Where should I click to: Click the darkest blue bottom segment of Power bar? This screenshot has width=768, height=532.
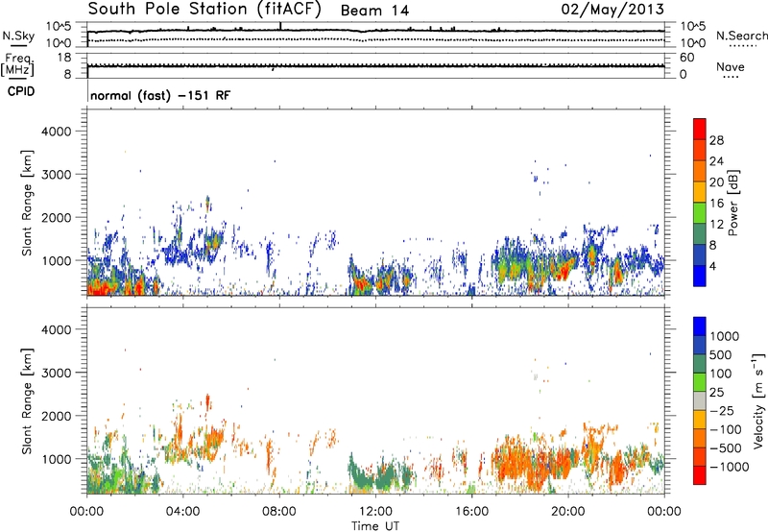pos(700,276)
